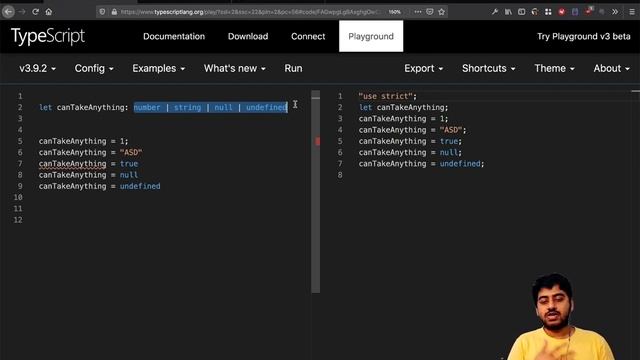Click the 150% zoom level indicator

point(394,12)
